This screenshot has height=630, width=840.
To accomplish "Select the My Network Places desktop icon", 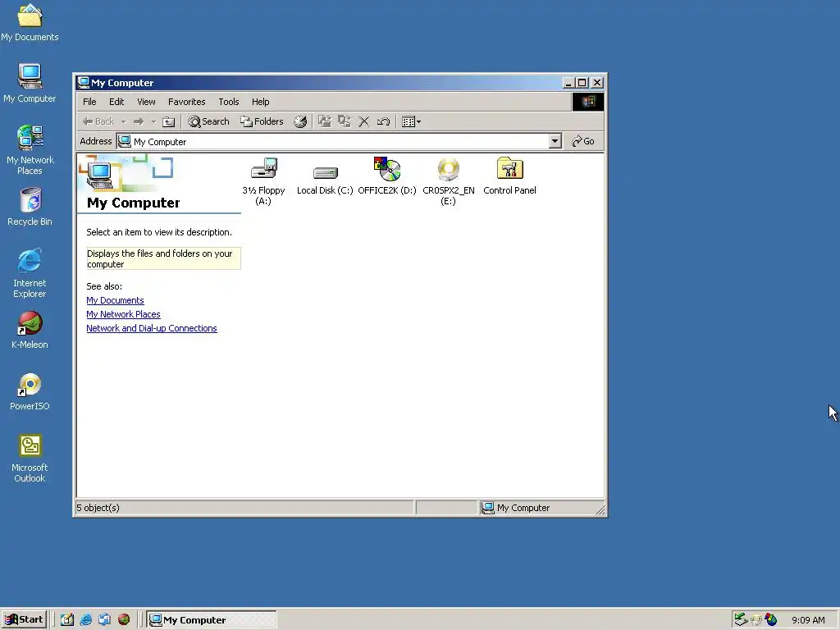I will click(x=30, y=150).
